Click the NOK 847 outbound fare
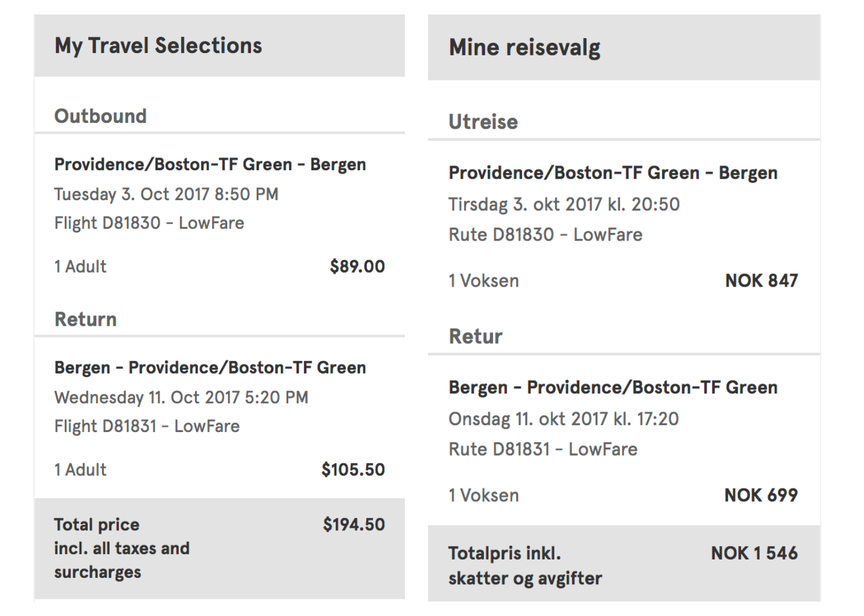 [761, 281]
